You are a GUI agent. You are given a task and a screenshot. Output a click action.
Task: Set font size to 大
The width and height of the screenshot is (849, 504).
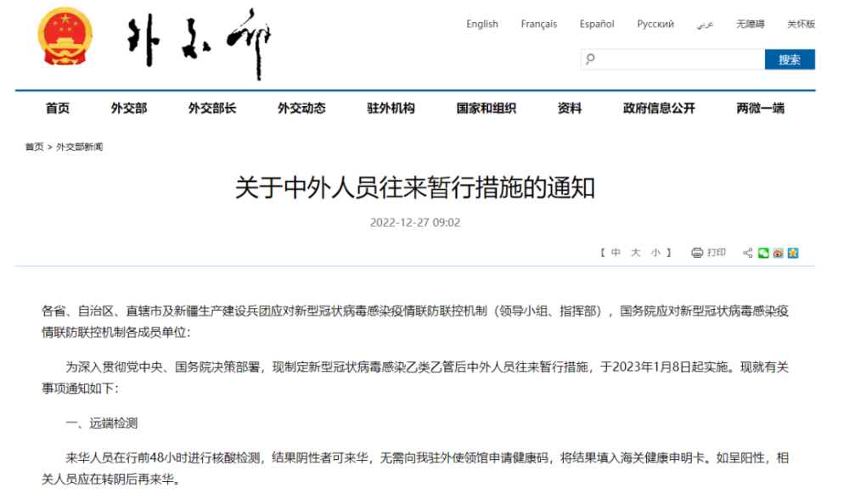(636, 253)
